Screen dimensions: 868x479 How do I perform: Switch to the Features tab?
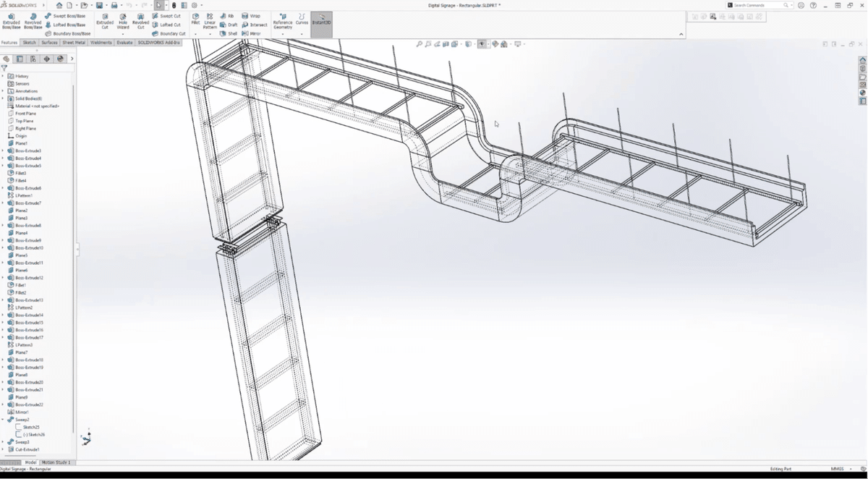(x=9, y=43)
